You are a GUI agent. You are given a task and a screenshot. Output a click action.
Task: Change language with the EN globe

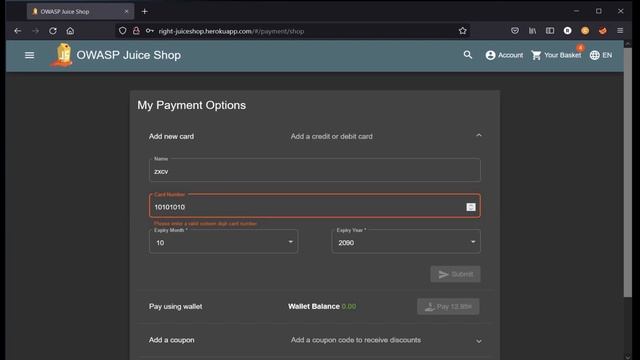tap(601, 55)
